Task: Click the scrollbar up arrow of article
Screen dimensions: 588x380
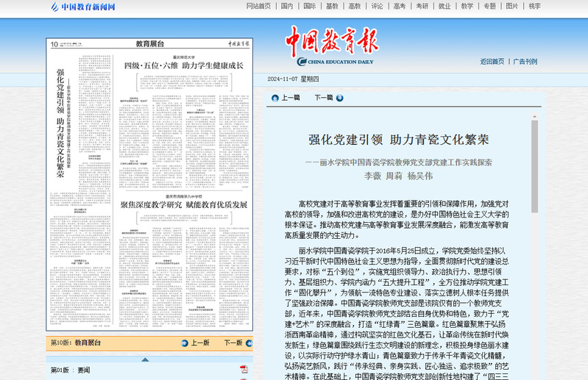Action: (x=535, y=117)
